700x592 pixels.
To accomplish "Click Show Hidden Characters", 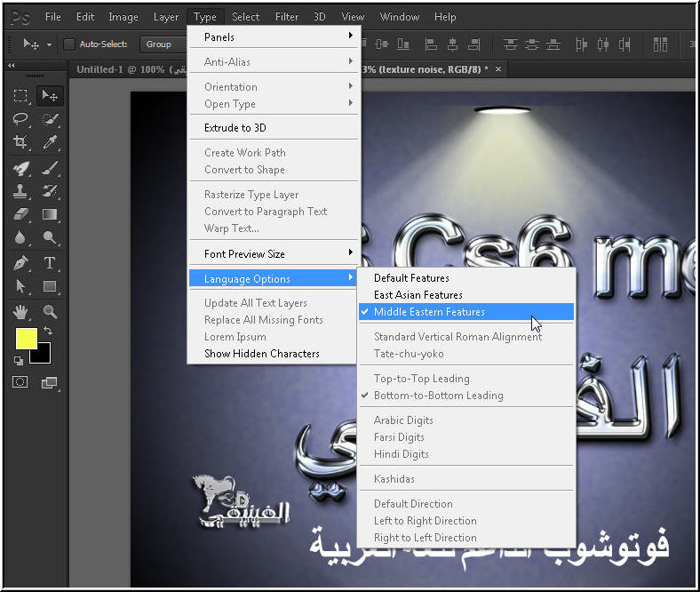I will (261, 354).
